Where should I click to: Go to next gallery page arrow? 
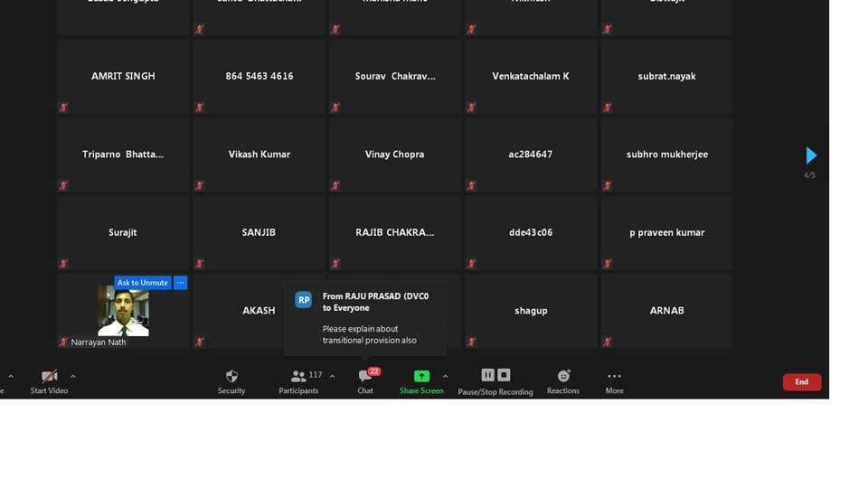(811, 155)
